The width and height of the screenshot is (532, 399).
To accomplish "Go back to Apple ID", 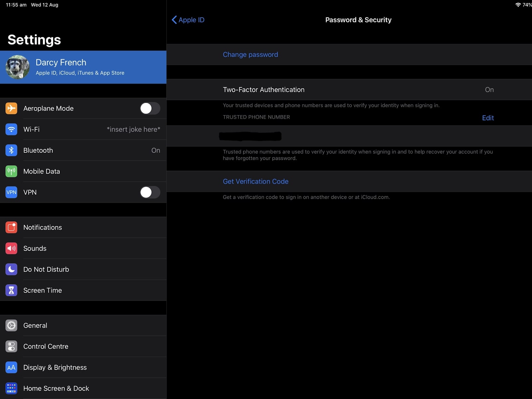I will pyautogui.click(x=188, y=20).
